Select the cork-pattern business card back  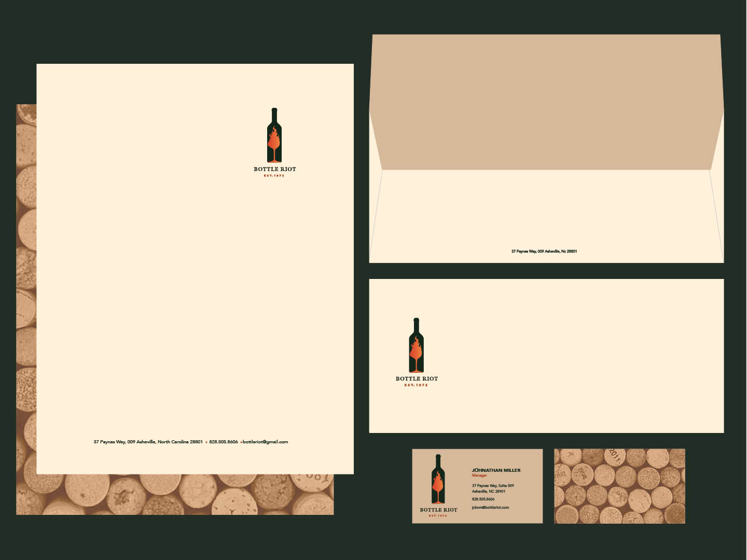click(619, 486)
